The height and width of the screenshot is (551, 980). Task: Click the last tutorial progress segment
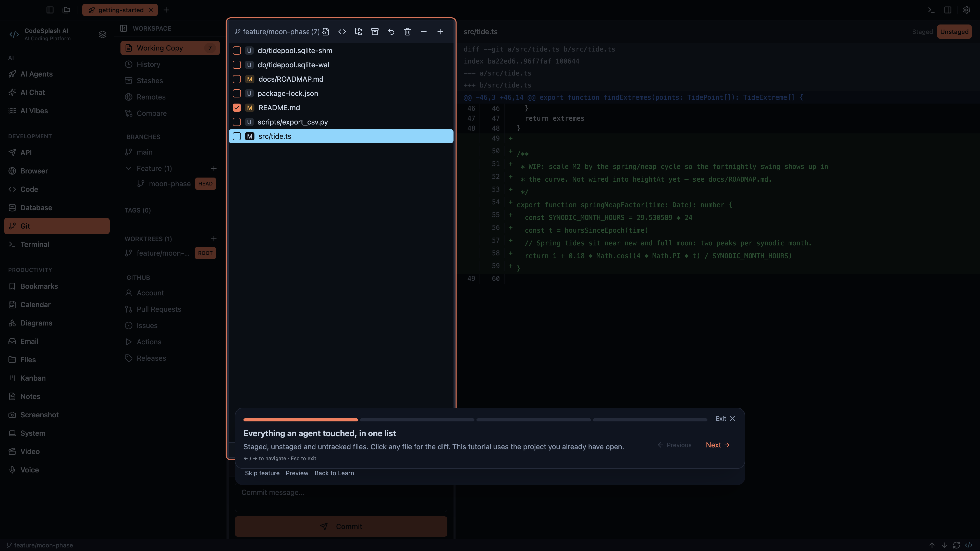click(x=650, y=420)
